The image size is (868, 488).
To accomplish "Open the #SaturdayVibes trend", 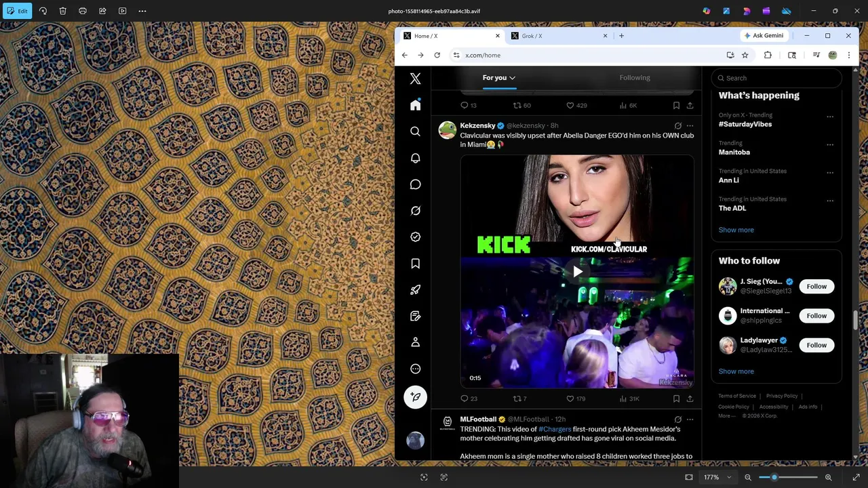I will tap(745, 124).
